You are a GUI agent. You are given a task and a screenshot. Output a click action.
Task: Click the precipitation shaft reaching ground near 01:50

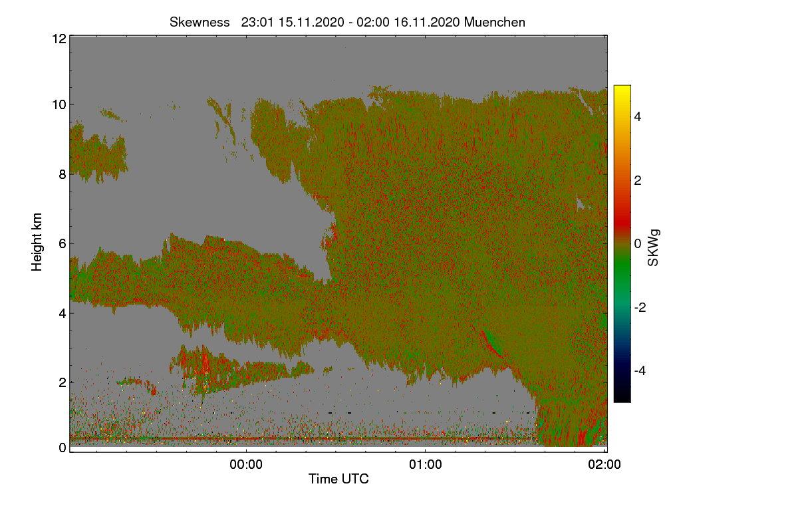click(x=572, y=422)
